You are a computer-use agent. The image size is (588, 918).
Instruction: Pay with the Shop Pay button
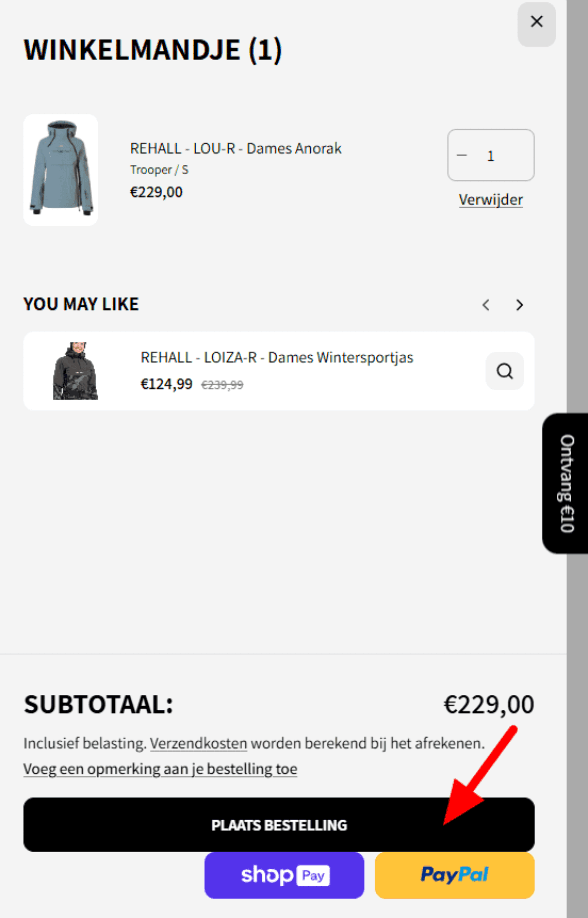tap(284, 875)
